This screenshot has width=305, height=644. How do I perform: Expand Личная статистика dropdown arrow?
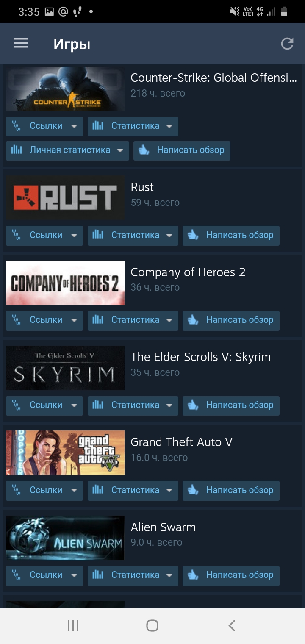(120, 150)
